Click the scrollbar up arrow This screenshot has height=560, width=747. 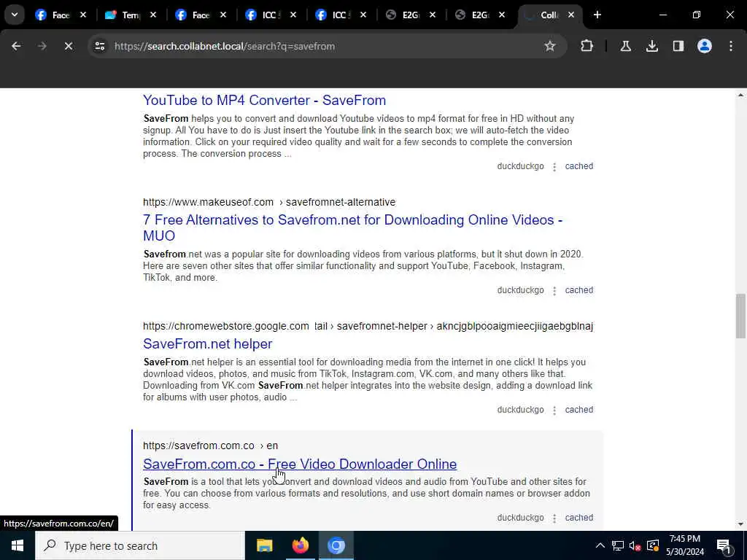740,96
